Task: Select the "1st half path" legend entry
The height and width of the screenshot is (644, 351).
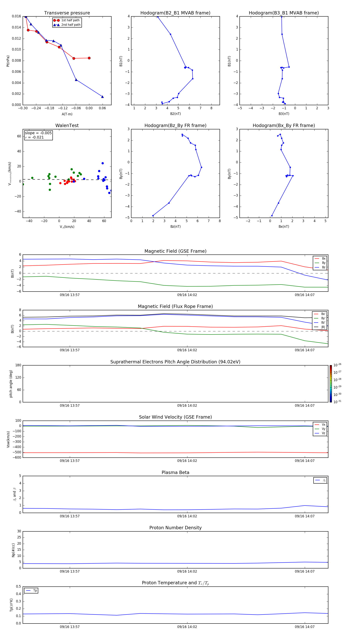Action: click(x=67, y=20)
